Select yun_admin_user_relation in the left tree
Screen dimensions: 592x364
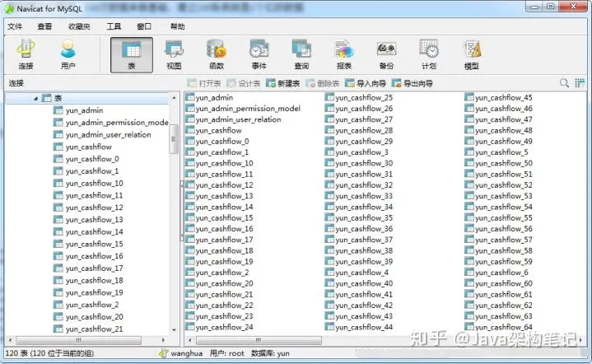(109, 135)
